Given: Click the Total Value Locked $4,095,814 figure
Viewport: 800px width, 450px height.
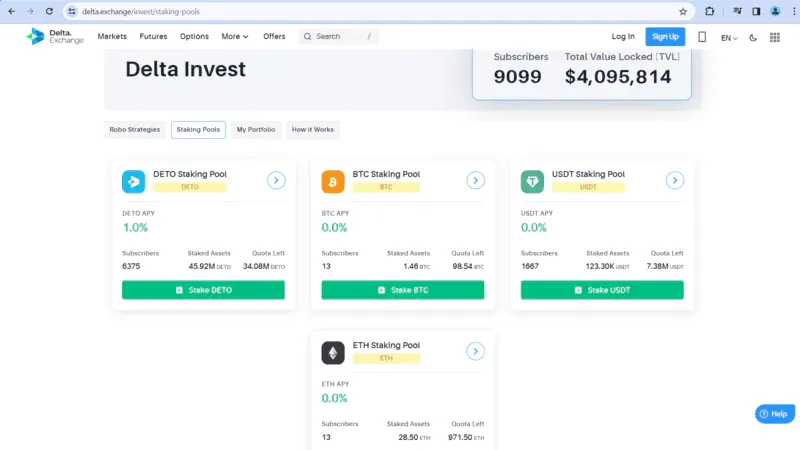Looking at the screenshot, I should pos(618,77).
